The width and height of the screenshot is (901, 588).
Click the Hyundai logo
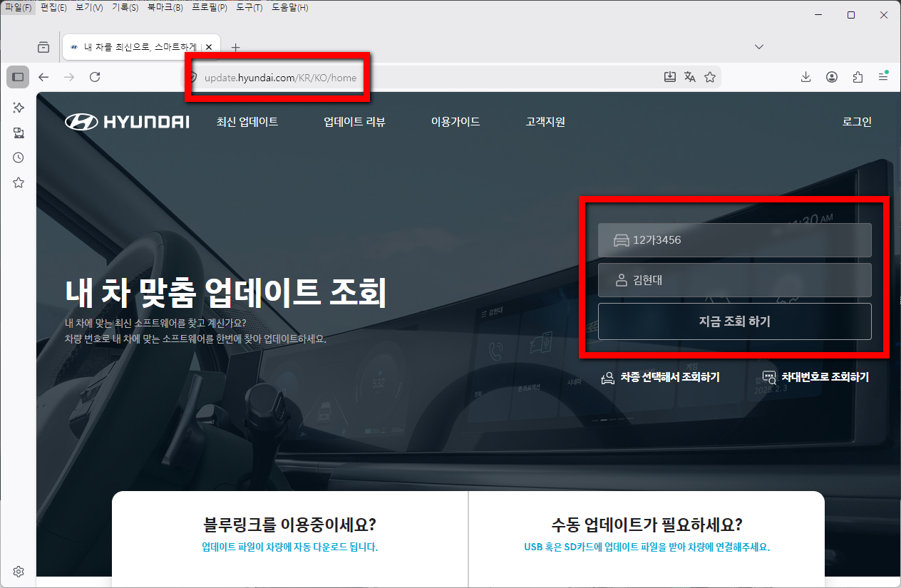point(127,122)
